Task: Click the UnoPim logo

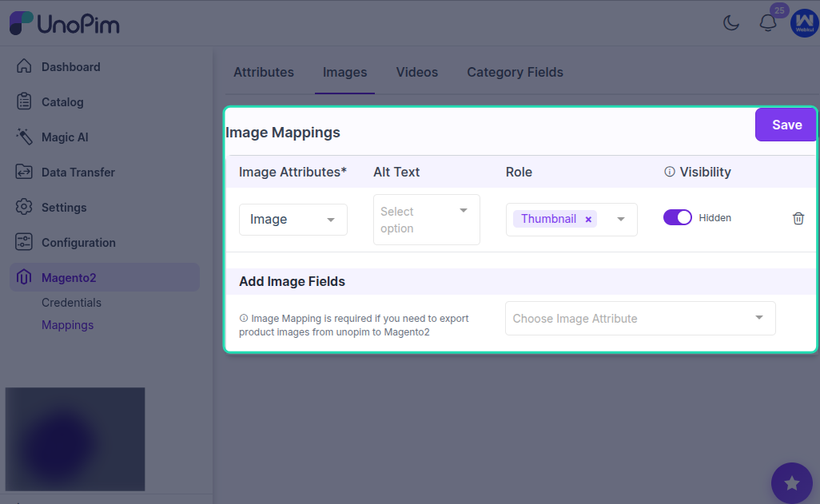Action: click(65, 23)
